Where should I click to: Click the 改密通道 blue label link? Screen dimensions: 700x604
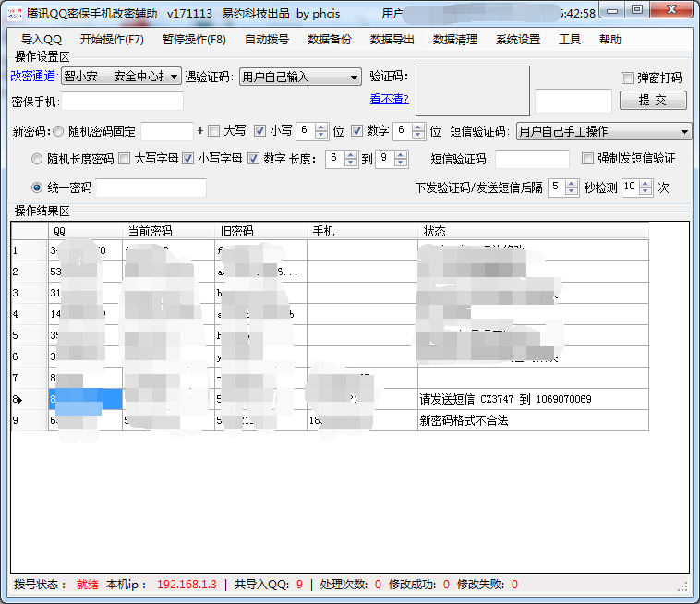32,76
